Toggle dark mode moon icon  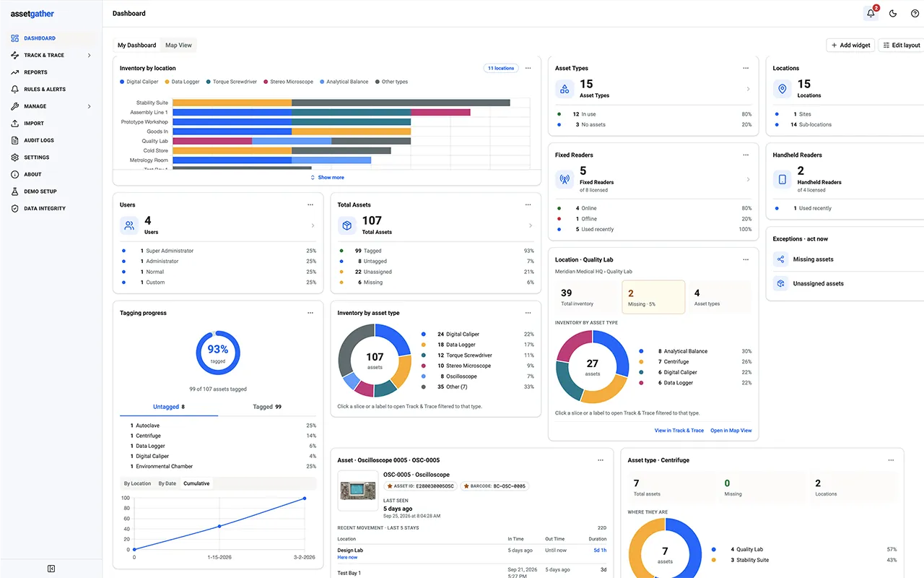[893, 13]
